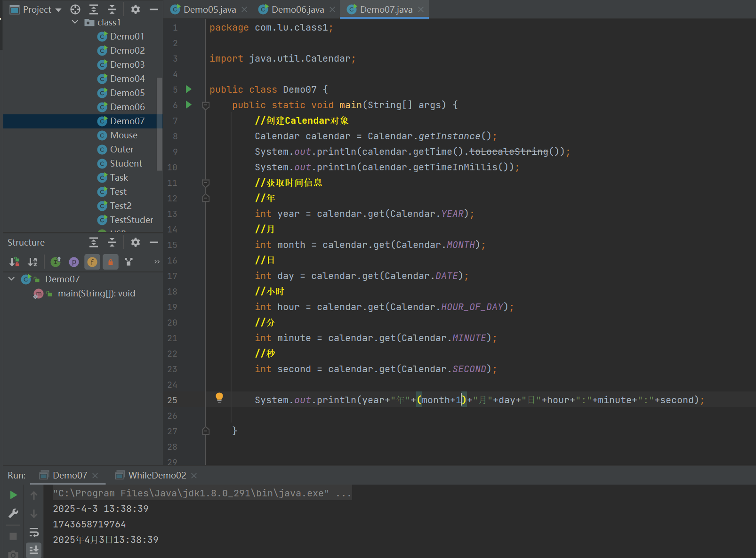This screenshot has width=756, height=558.
Task: Sort by Visibility in Structure toolbar
Action: tap(15, 262)
